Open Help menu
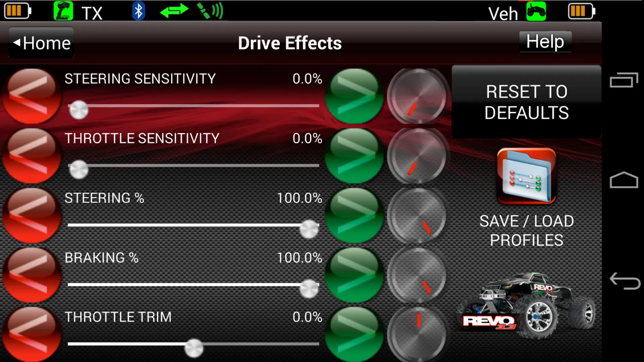This screenshot has height=362, width=644. 545,42
